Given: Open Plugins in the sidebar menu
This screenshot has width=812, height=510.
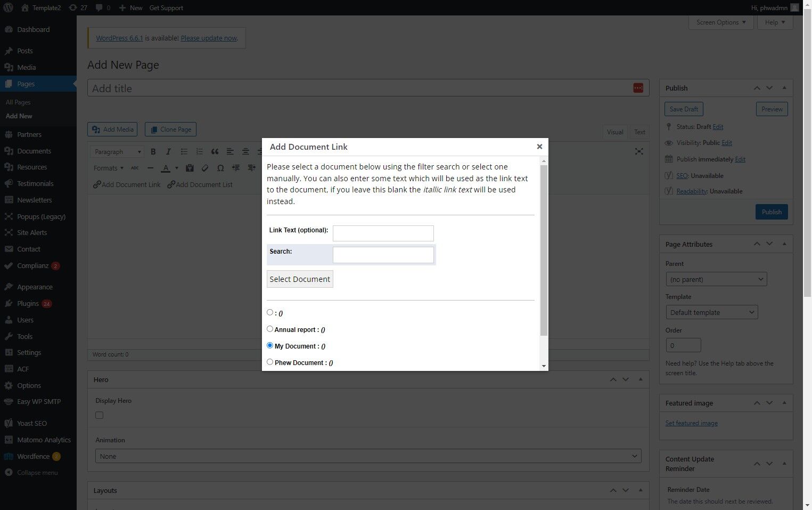Looking at the screenshot, I should click(38, 303).
